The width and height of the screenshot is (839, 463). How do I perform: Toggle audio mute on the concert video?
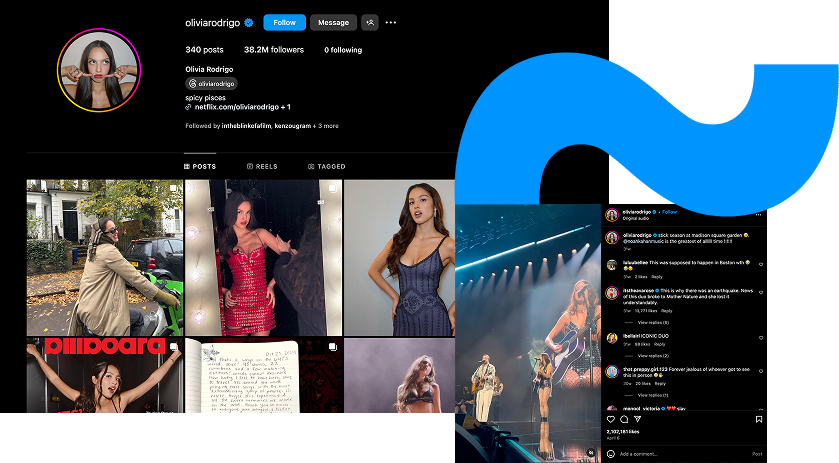click(x=591, y=452)
